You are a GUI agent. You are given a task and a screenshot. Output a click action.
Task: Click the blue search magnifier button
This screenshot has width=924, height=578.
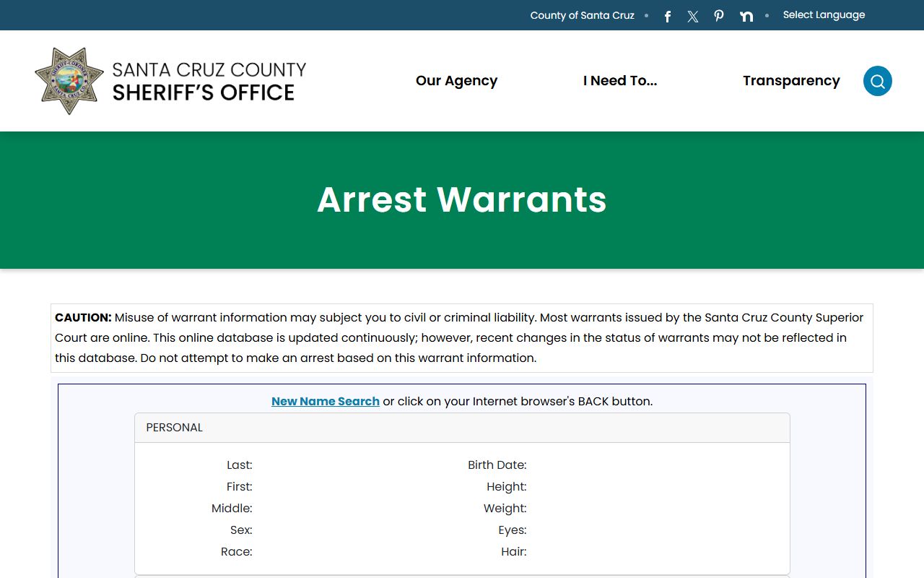tap(878, 81)
